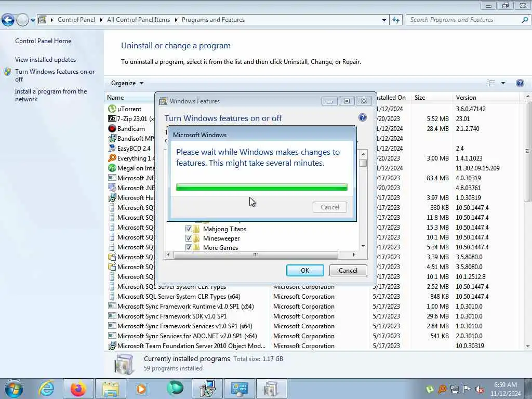Click Control Panel in the breadcrumb
The width and height of the screenshot is (532, 399).
[76, 20]
